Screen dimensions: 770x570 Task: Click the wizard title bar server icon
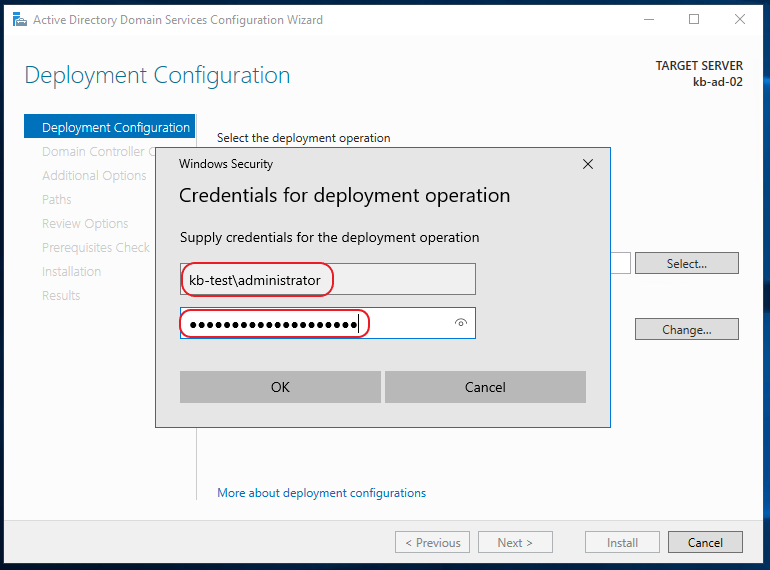[20, 20]
